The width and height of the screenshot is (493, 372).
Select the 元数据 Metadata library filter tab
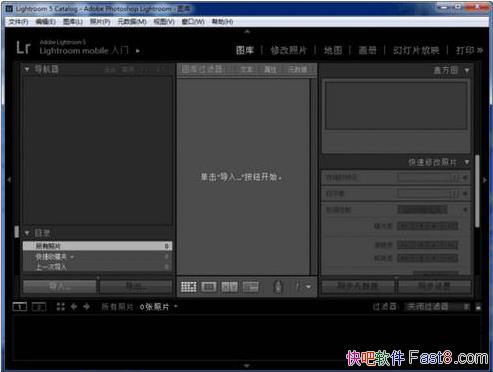[297, 69]
